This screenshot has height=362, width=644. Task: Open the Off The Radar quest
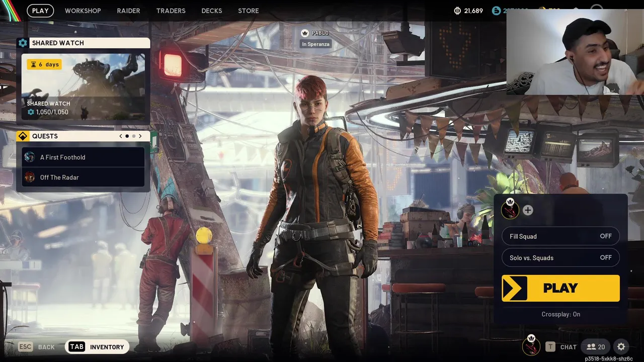83,177
